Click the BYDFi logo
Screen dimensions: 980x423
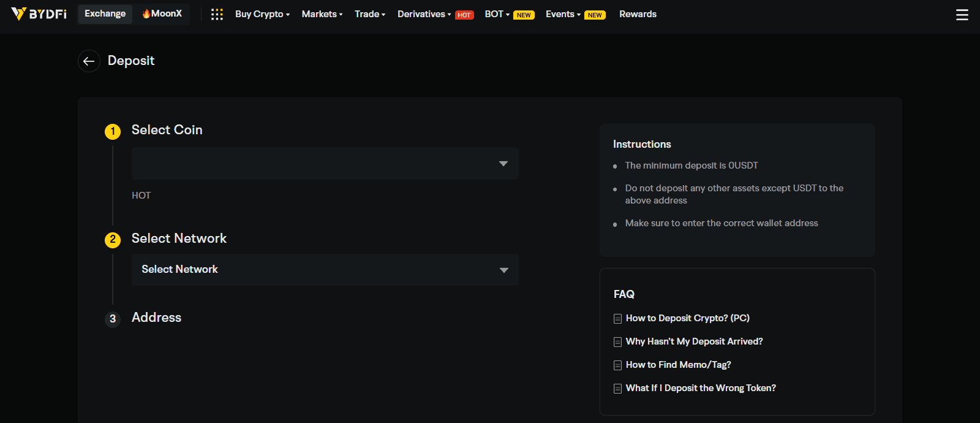point(39,13)
